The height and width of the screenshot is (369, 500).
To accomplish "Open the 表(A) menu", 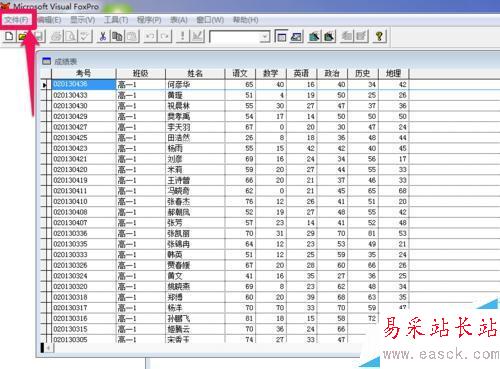I will 179,20.
